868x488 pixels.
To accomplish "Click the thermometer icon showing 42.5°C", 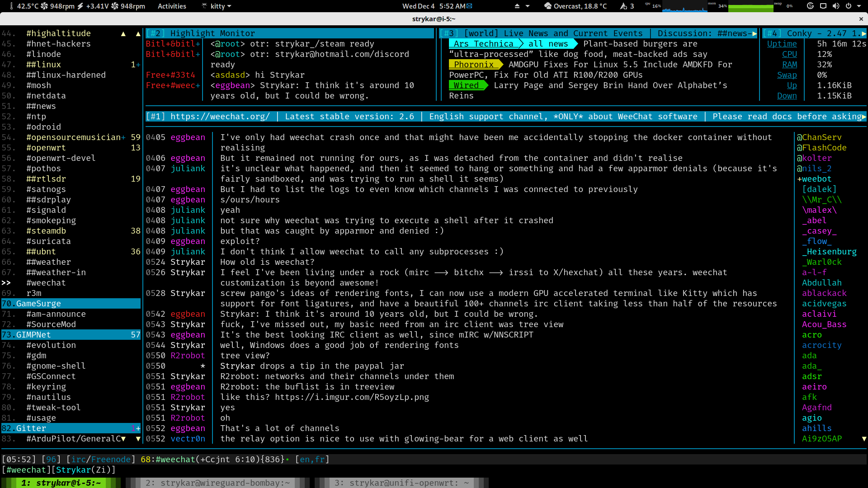I will click(12, 6).
